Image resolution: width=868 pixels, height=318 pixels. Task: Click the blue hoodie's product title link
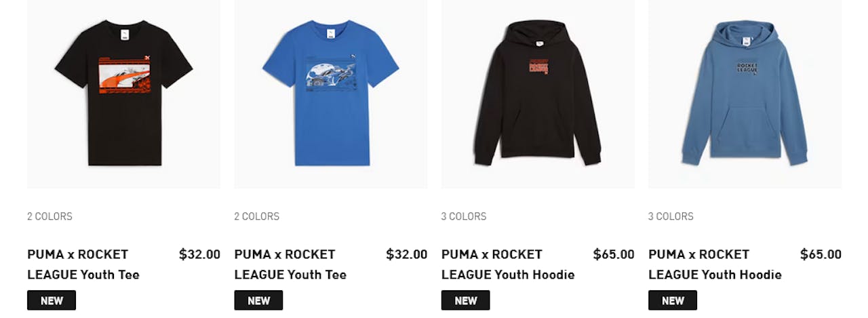[x=715, y=264]
